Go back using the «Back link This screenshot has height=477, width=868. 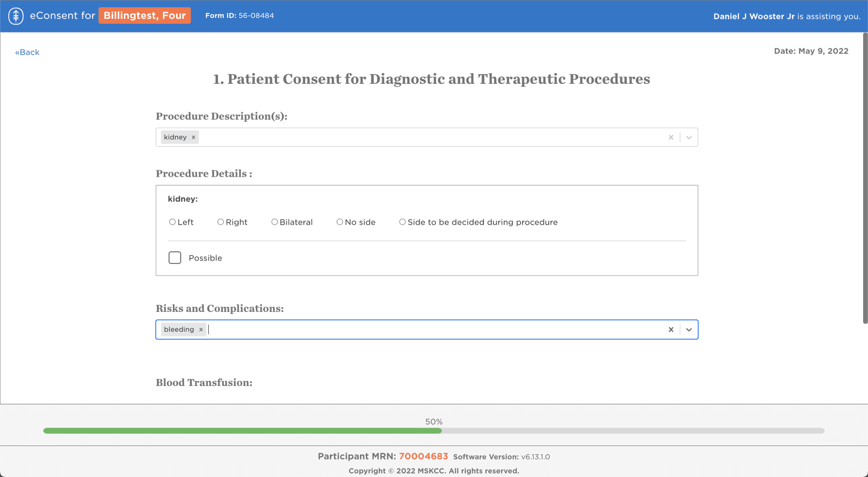point(27,52)
